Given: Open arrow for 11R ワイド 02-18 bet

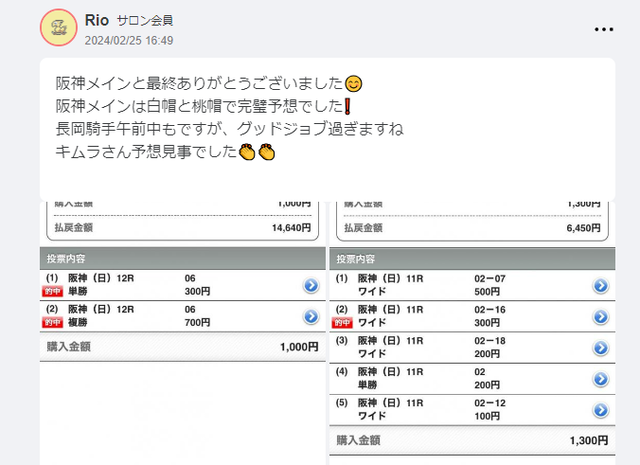Looking at the screenshot, I should (x=601, y=348).
